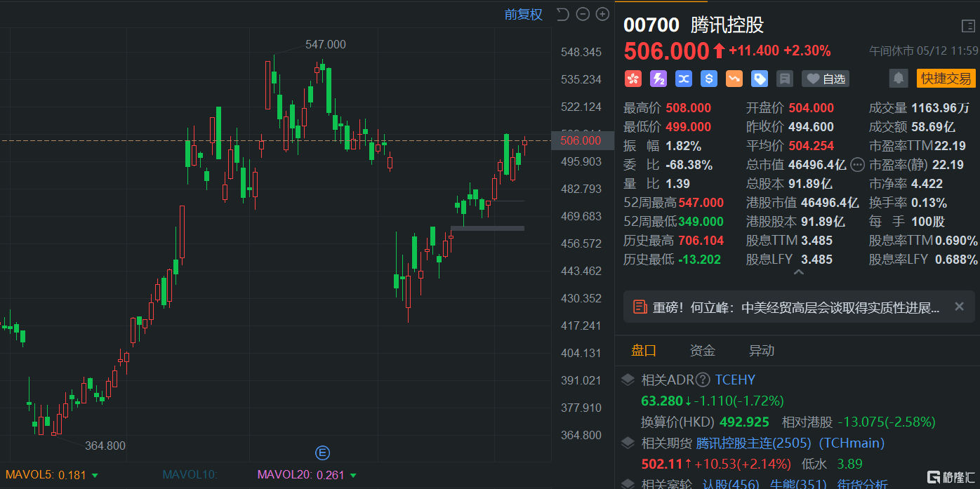The height and width of the screenshot is (489, 980).
Task: Toggle the side panel layout icon
Action: click(967, 26)
